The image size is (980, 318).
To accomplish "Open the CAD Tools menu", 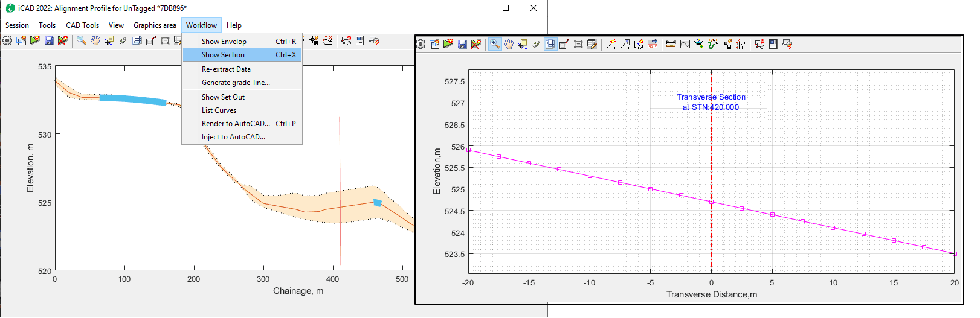I will pos(82,25).
